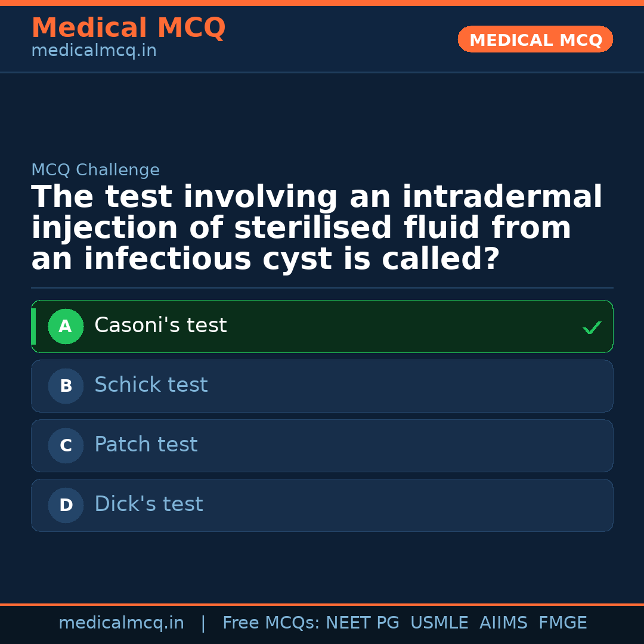Select the circled letter B badge
This screenshot has width=644, height=644.
pyautogui.click(x=66, y=386)
